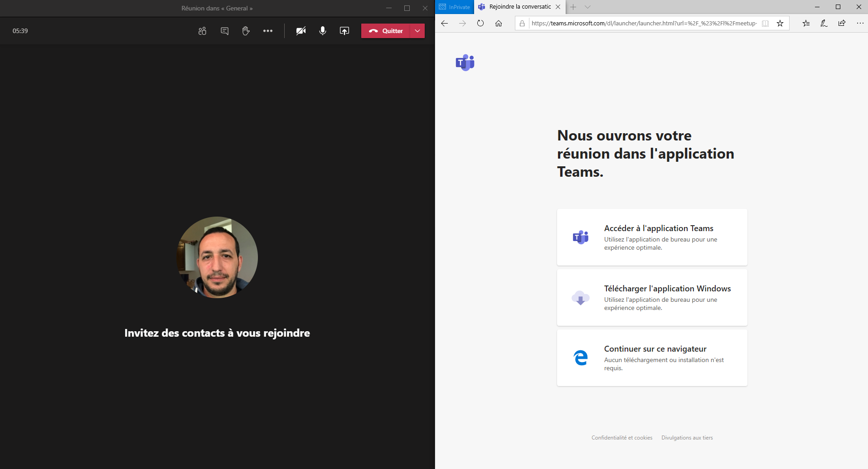Share this page from Edge toolbar
This screenshot has height=469, width=868.
pos(842,24)
